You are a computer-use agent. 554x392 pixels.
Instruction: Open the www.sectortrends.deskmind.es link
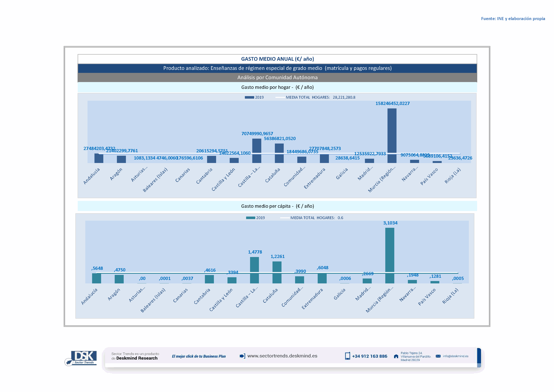pyautogui.click(x=282, y=356)
